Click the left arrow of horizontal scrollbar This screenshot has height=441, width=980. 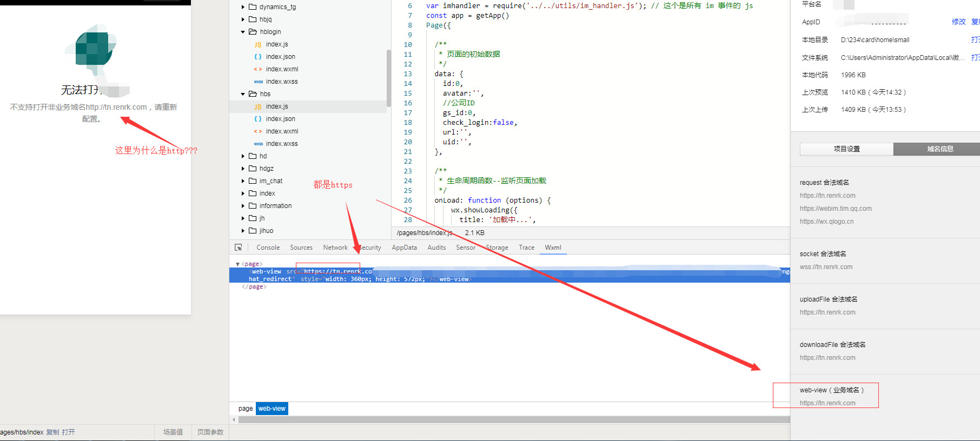coord(234,419)
